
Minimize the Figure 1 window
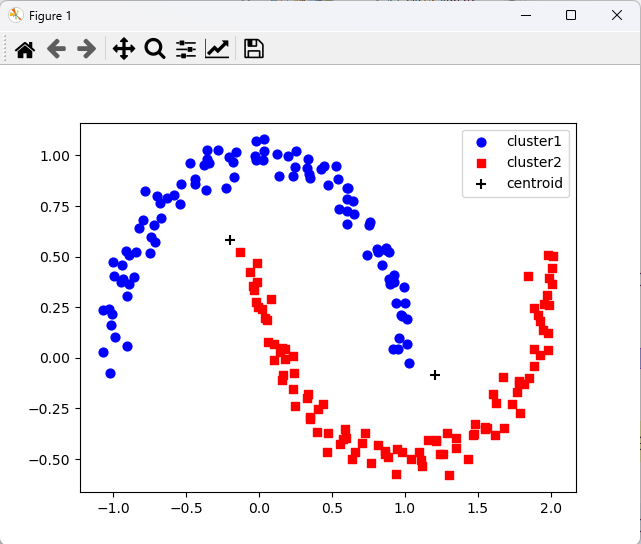pos(526,16)
